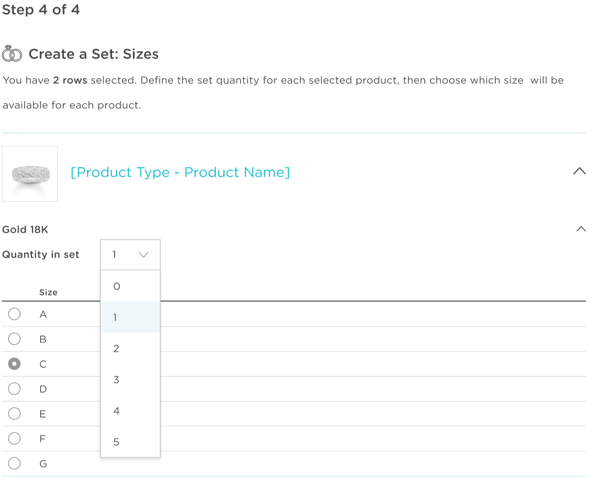The width and height of the screenshot is (600, 480).
Task: Pick 2 in the quantity dropdown
Action: point(130,349)
